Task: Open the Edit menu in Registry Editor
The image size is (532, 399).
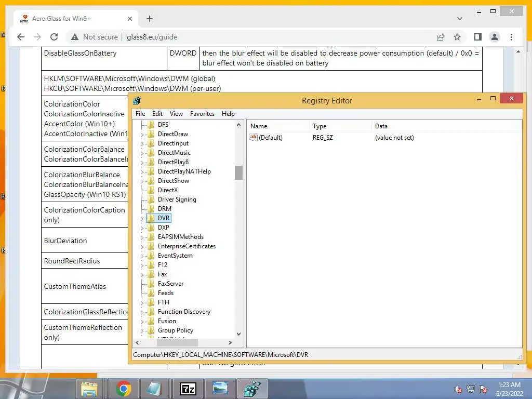Action: pos(157,114)
